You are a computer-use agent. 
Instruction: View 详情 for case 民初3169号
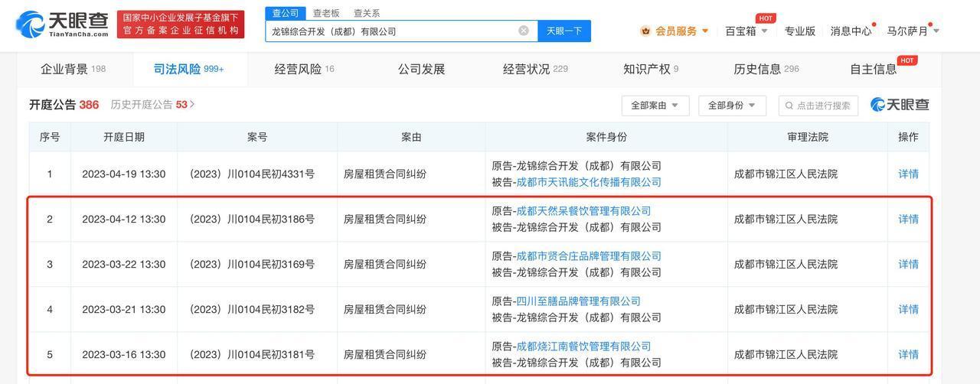(908, 264)
